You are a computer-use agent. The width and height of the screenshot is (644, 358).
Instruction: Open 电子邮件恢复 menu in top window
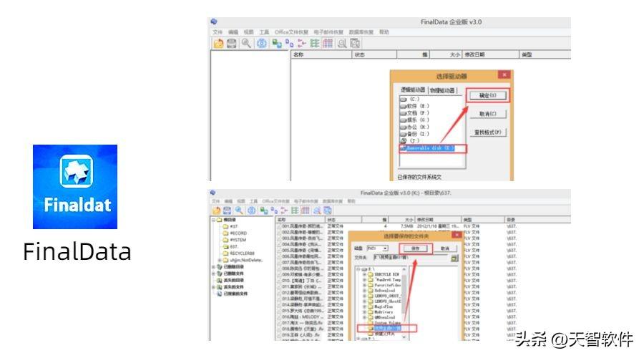tap(328, 32)
